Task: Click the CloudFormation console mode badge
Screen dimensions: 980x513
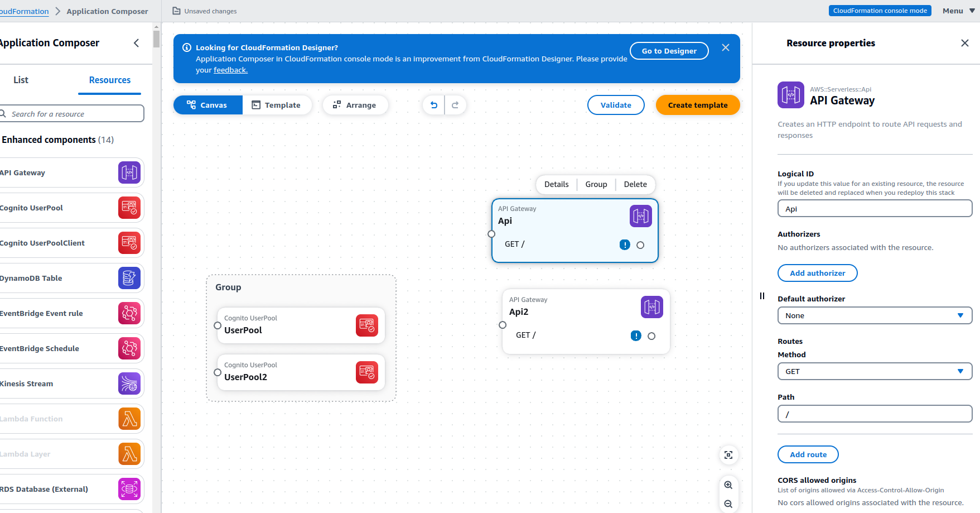Action: click(880, 11)
